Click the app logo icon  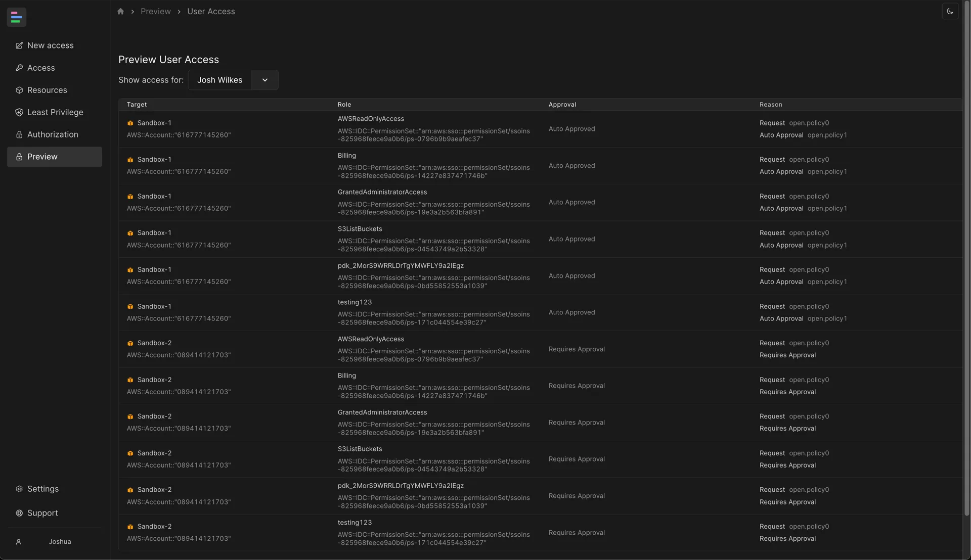pyautogui.click(x=16, y=17)
